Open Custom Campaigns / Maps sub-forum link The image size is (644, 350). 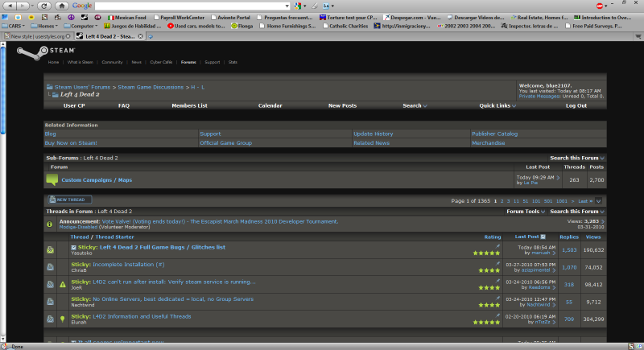pyautogui.click(x=97, y=180)
